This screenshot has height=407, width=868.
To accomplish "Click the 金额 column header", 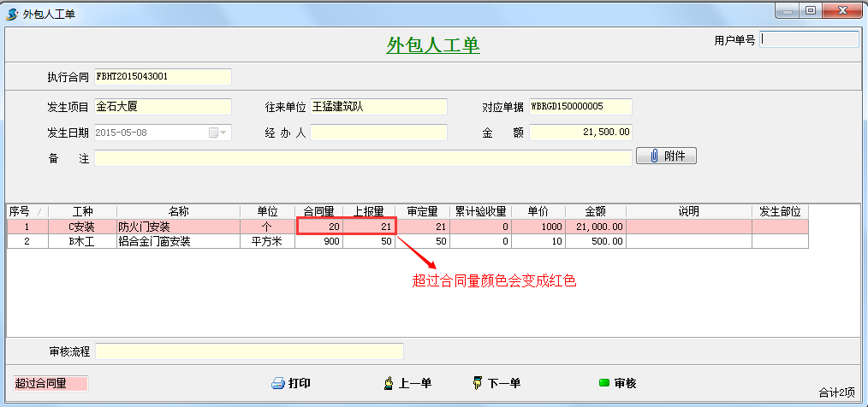I will point(595,211).
